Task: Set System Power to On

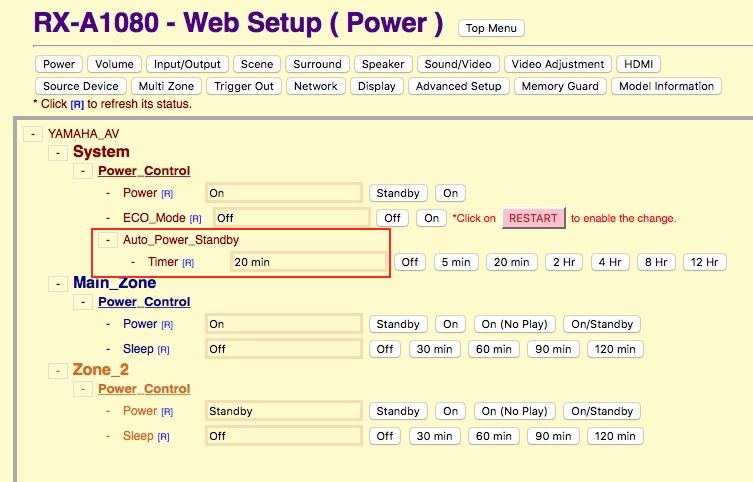Action: click(x=450, y=193)
